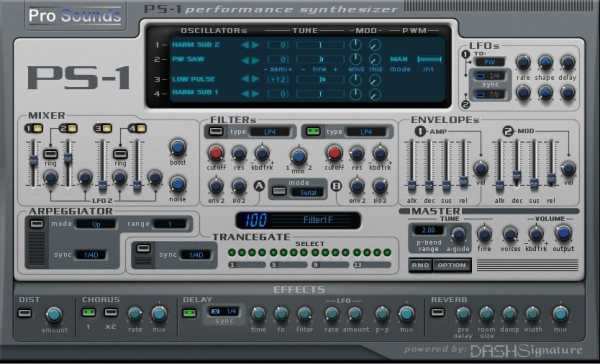This screenshot has height=364, width=600.
Task: Select previous waveform for oscillator 2 PW SAW
Action: pos(245,60)
